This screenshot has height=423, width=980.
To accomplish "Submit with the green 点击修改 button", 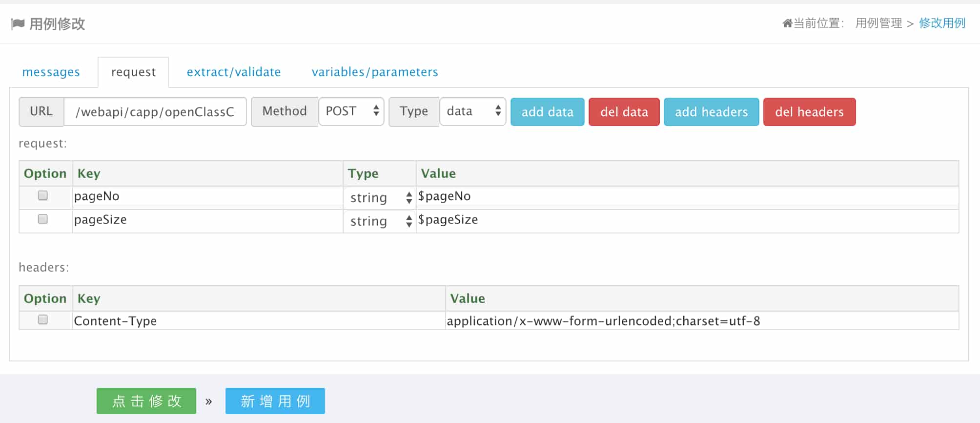I will 146,401.
